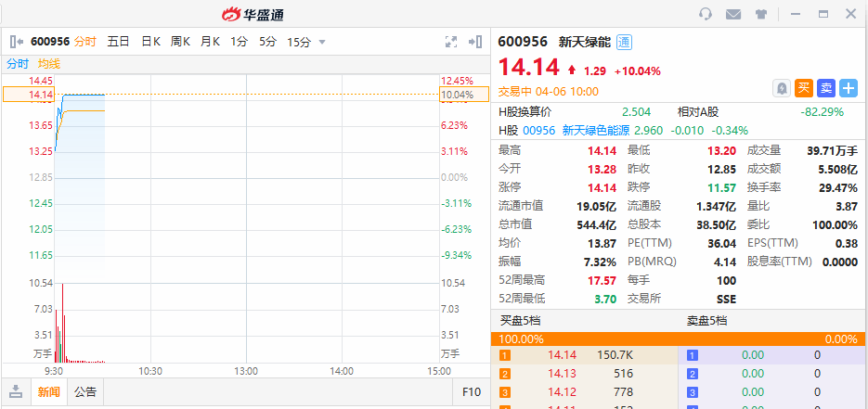Click the 通 connect badge

tap(625, 42)
